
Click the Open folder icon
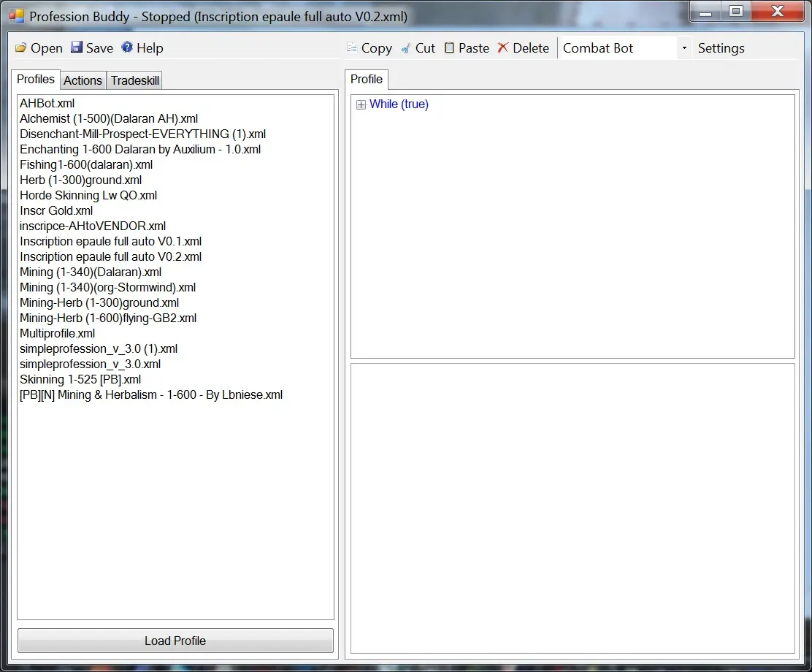[20, 48]
